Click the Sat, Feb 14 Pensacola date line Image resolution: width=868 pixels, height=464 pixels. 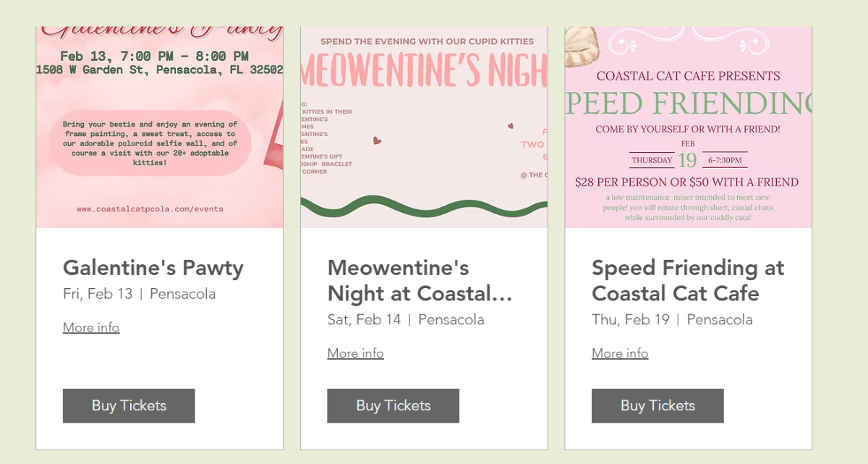tap(406, 319)
